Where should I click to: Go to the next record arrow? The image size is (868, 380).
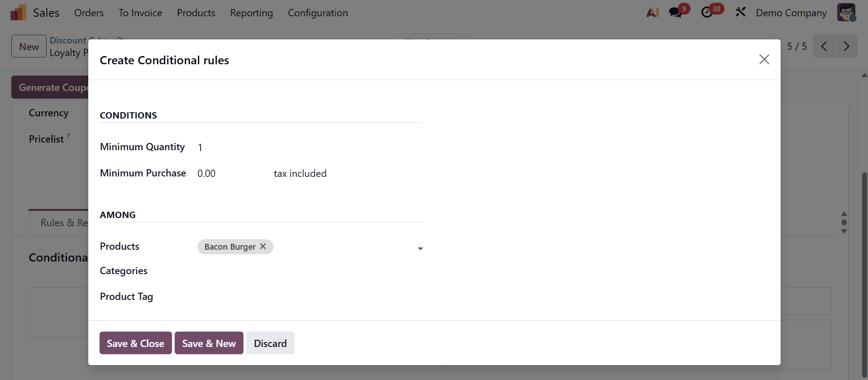pyautogui.click(x=846, y=46)
